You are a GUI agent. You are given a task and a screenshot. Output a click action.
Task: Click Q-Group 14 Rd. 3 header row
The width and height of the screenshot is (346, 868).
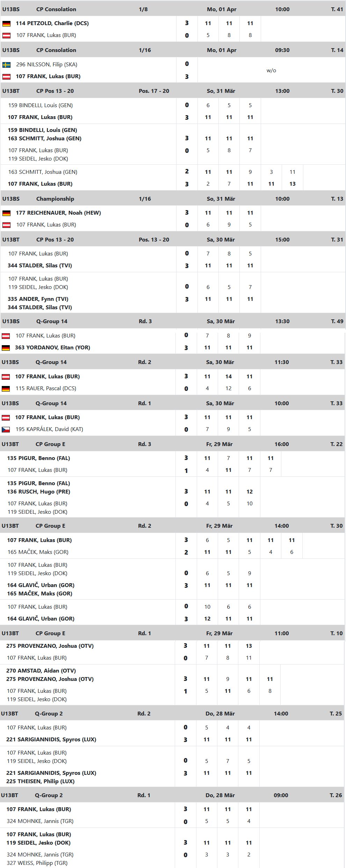click(x=173, y=321)
